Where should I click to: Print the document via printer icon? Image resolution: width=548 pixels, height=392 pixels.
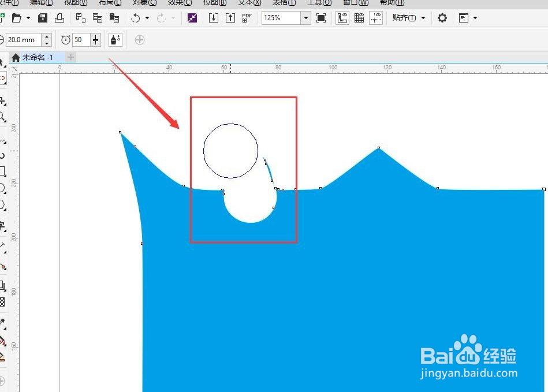(x=59, y=18)
